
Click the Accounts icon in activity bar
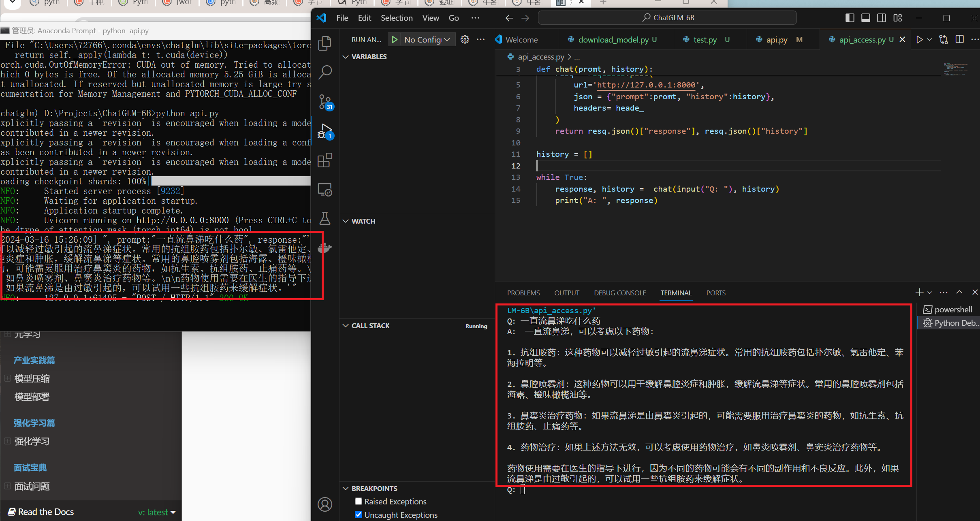[325, 504]
